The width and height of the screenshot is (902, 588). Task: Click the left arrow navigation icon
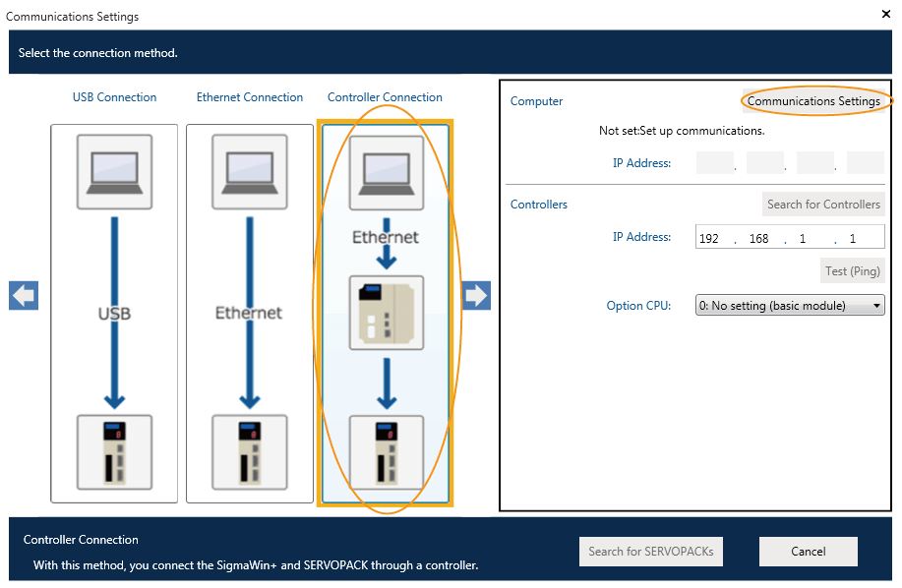click(x=24, y=295)
